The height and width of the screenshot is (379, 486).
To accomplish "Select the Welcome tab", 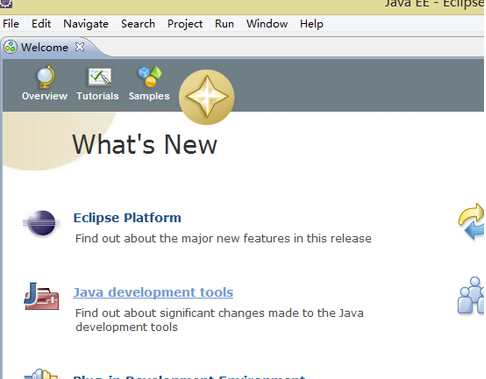I will click(44, 47).
